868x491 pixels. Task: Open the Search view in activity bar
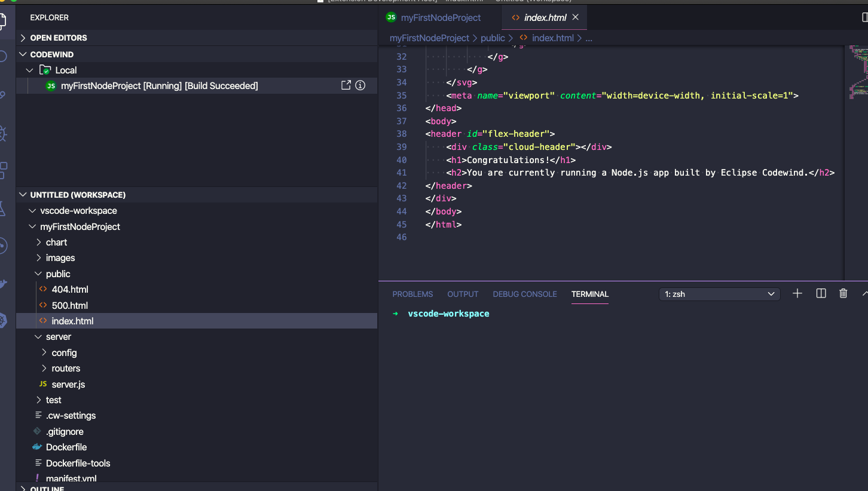point(2,57)
